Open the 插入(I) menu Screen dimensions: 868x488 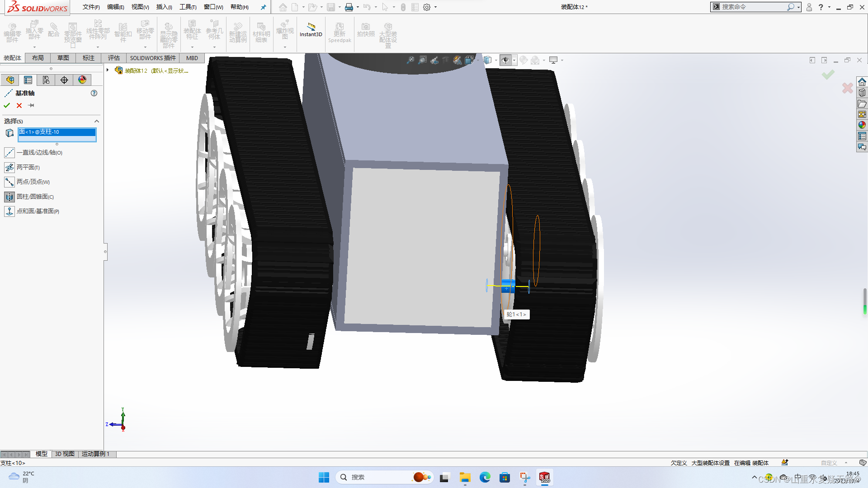tap(164, 7)
